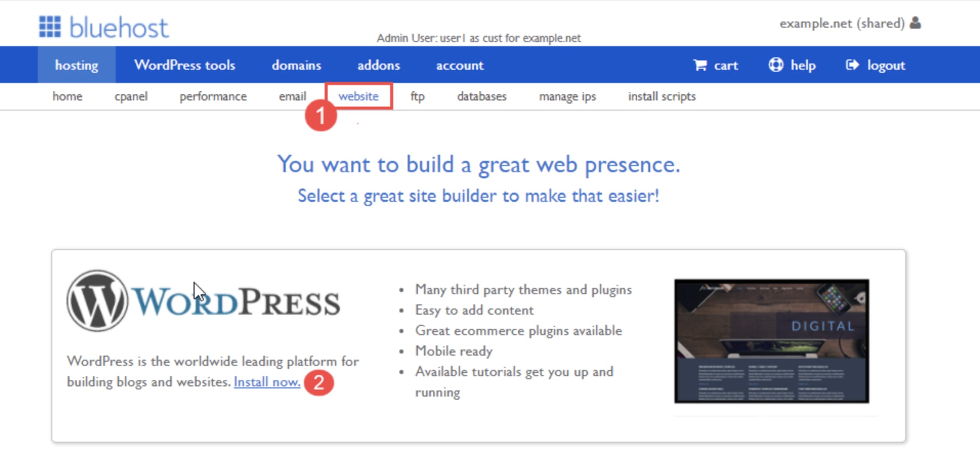Open WordPress tools menu

pyautogui.click(x=185, y=65)
